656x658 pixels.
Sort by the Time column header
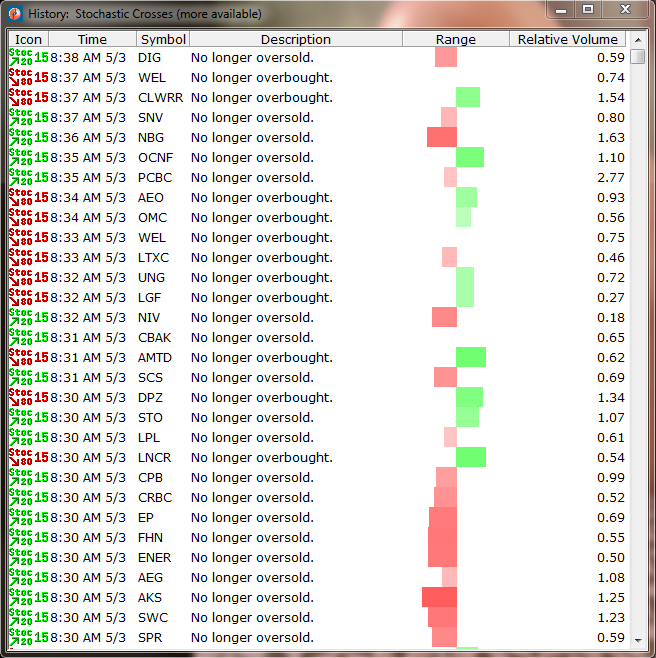[92, 39]
